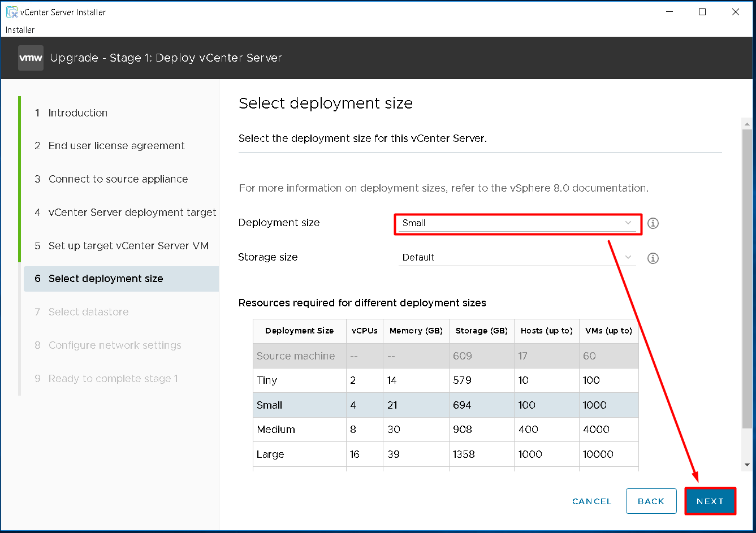Click the Deployment size info icon

(x=653, y=223)
